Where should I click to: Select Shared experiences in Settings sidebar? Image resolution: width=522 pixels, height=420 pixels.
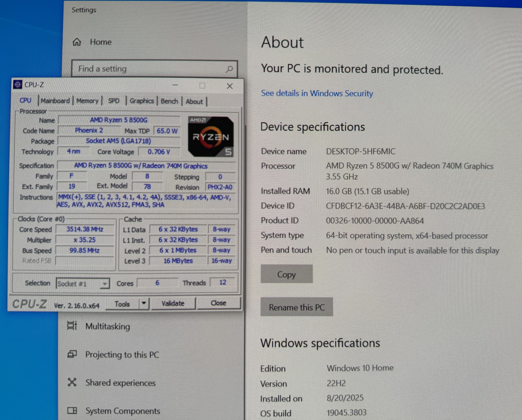pos(121,383)
